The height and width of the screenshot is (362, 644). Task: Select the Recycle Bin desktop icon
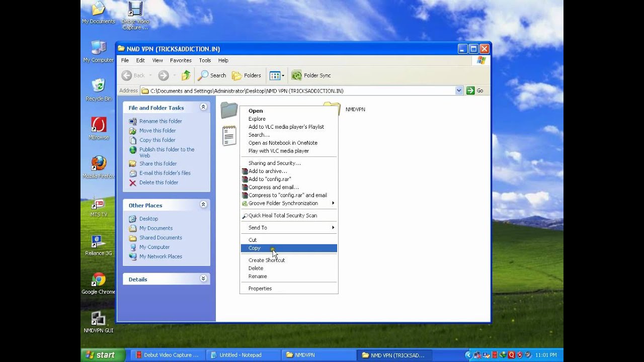[99, 90]
